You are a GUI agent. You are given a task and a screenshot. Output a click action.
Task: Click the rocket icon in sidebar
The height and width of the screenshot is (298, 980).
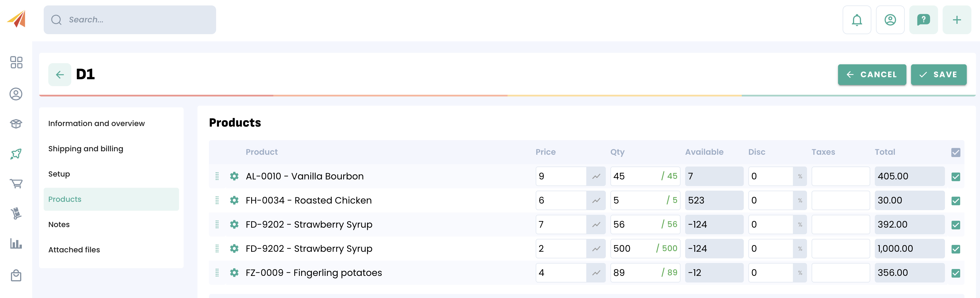(x=16, y=154)
